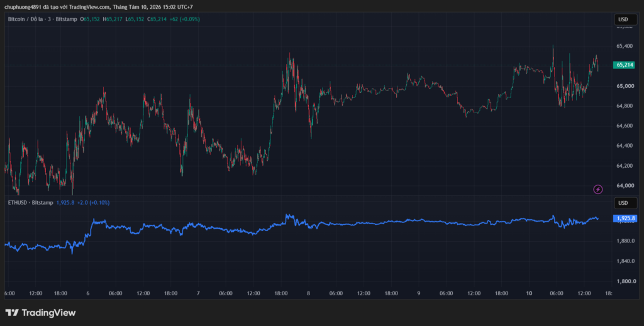Click the date label 8 on time axis

(308, 293)
